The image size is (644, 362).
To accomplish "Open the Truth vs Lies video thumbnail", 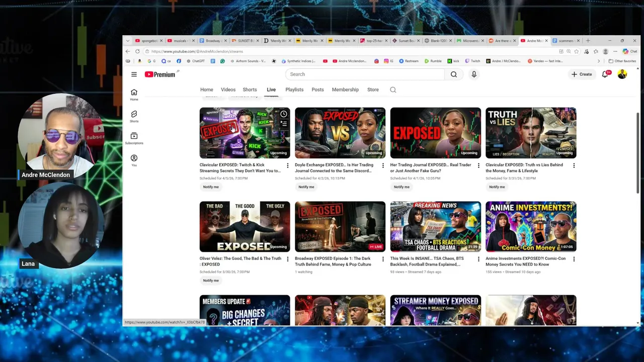I will tap(531, 133).
